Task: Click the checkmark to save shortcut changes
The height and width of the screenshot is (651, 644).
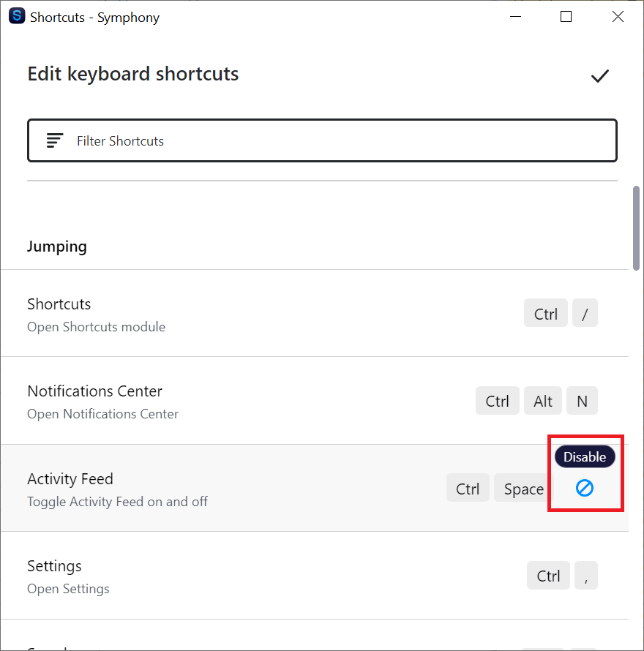Action: pyautogui.click(x=599, y=75)
